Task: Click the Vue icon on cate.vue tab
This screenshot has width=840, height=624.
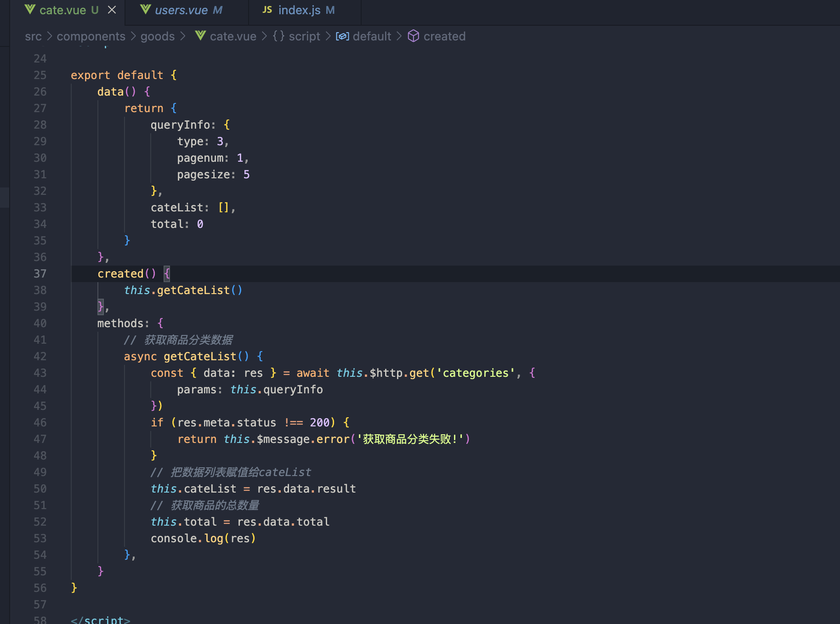Action: 30,10
